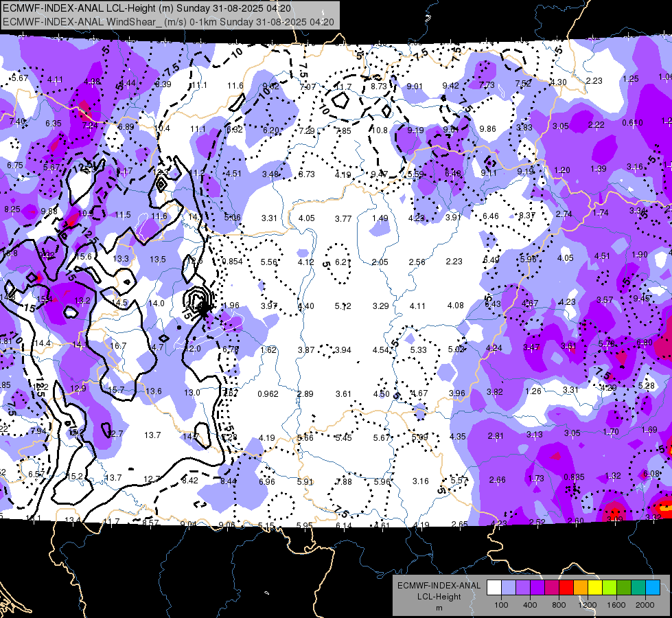Click the wind shear value 10.8
The width and height of the screenshot is (672, 618).
click(x=380, y=130)
